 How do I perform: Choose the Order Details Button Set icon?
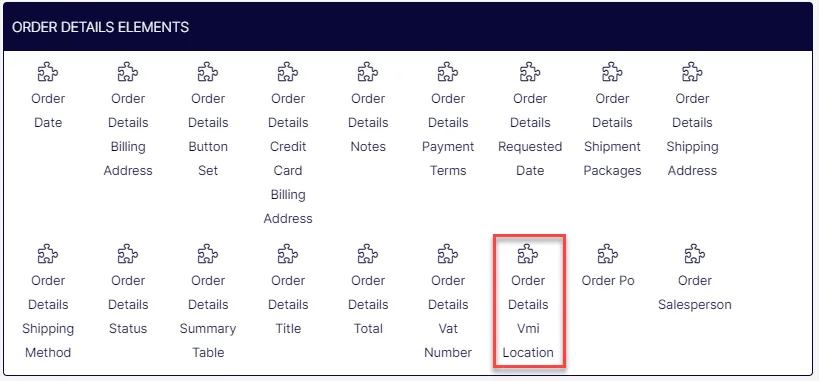[x=208, y=72]
